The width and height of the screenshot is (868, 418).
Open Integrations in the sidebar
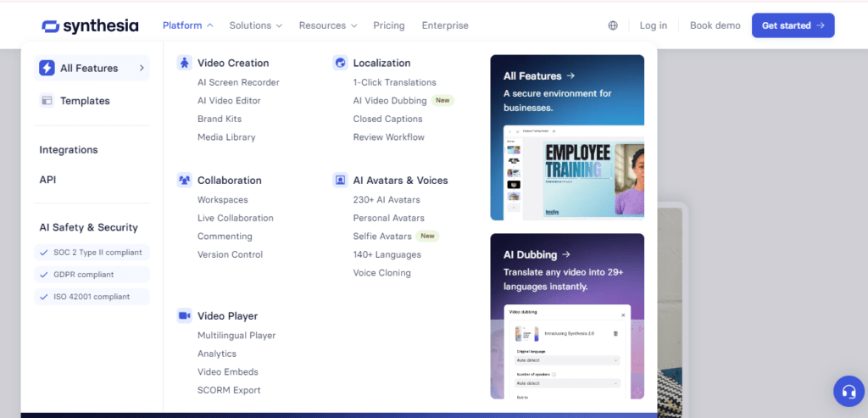69,150
